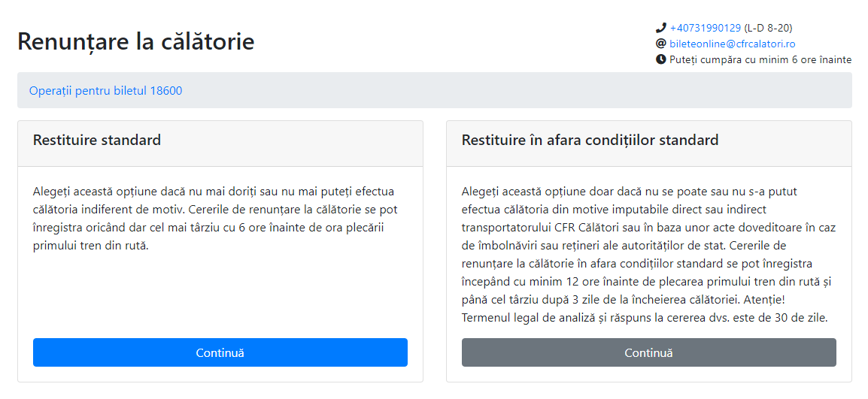Open bileteonline@cfrcalatori.ro email link
Screen dimensions: 868x399
[733, 44]
